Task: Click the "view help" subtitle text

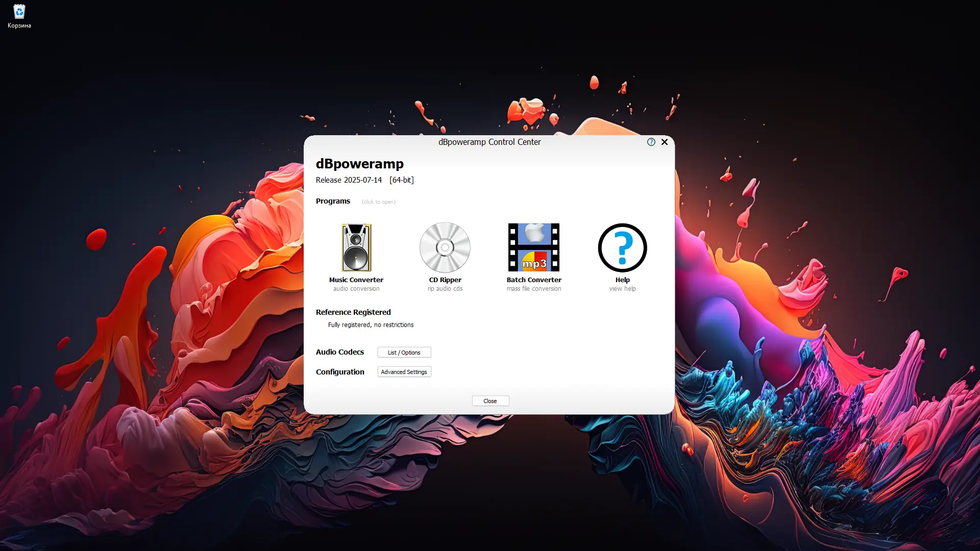Action: coord(622,289)
